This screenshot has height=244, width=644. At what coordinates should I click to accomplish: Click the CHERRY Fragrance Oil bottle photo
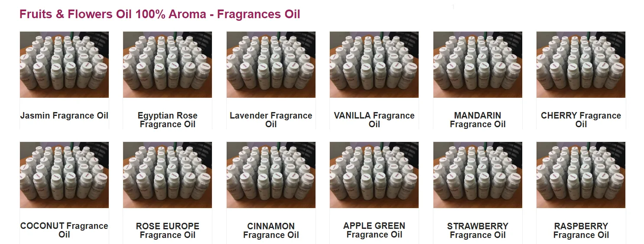(581, 64)
